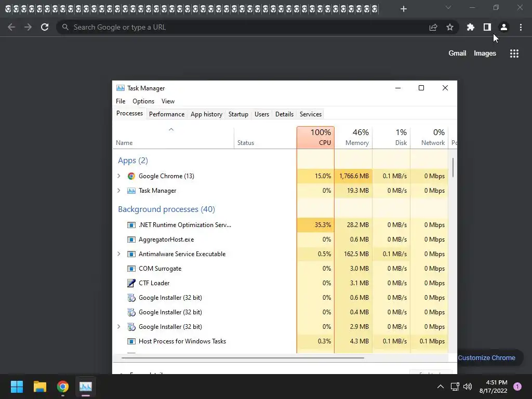Viewport: 532px width, 399px height.
Task: Sort by the Status column header
Action: (265, 137)
